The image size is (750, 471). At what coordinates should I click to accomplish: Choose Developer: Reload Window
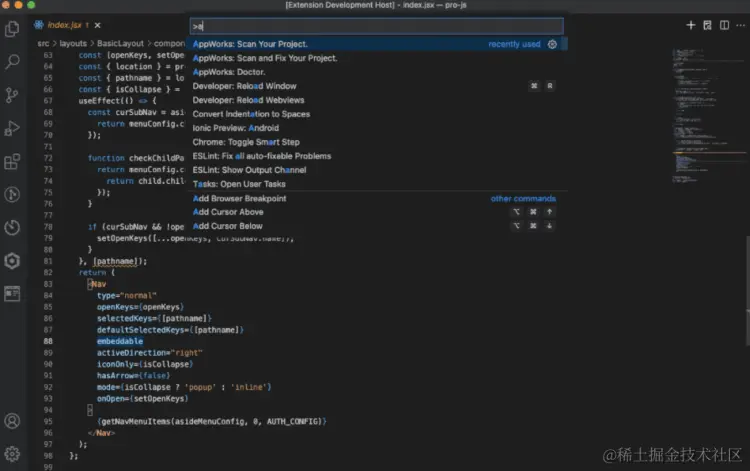(x=376, y=86)
